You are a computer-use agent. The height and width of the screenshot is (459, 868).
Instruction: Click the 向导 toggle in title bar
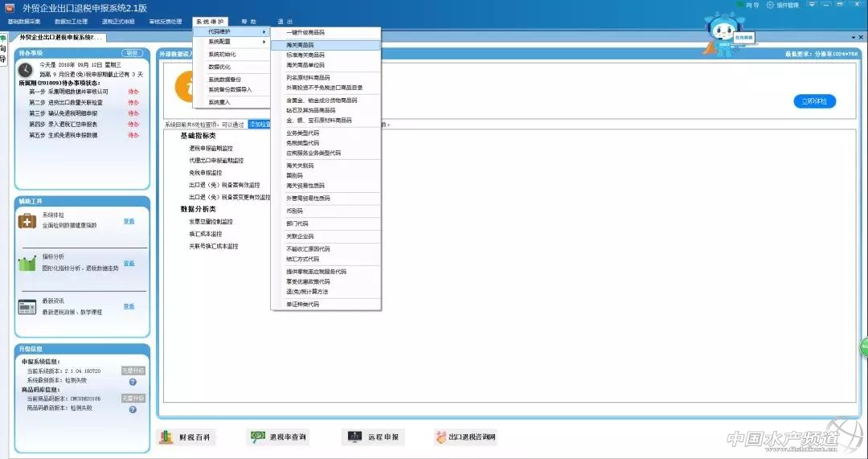[x=747, y=5]
